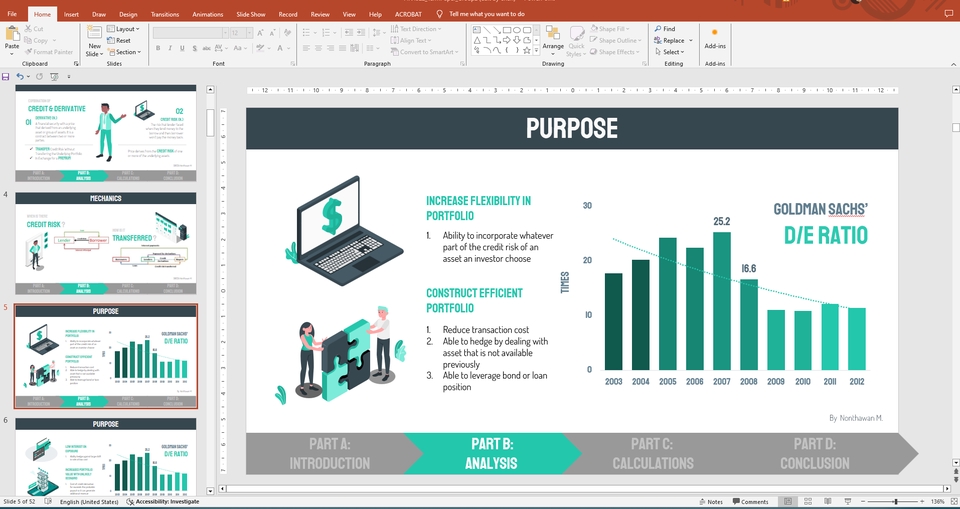The image size is (960, 509).
Task: Expand the Section dropdown
Action: (x=124, y=52)
